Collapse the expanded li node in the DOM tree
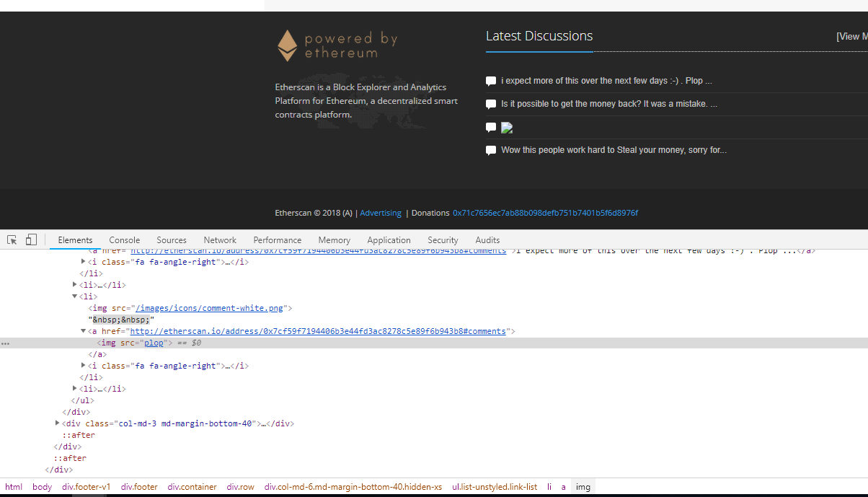Viewport: 868px width, 497px height. point(75,296)
